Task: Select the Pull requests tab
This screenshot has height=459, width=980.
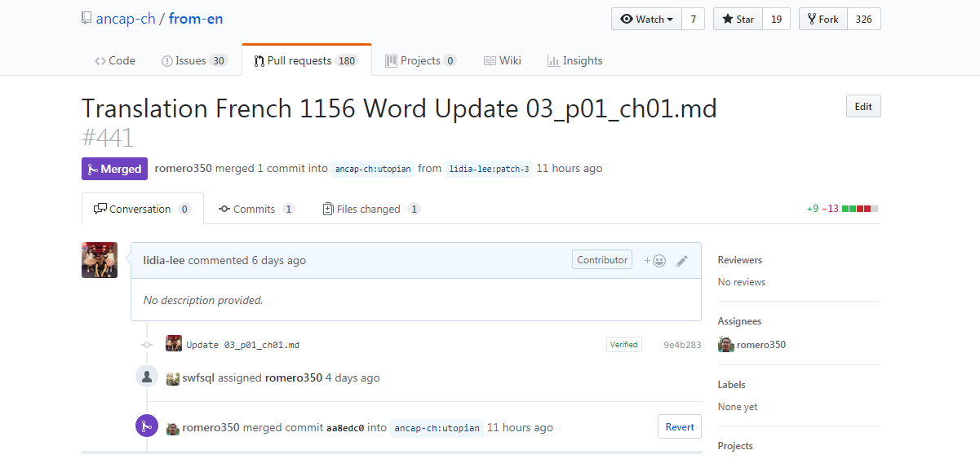Action: [306, 60]
